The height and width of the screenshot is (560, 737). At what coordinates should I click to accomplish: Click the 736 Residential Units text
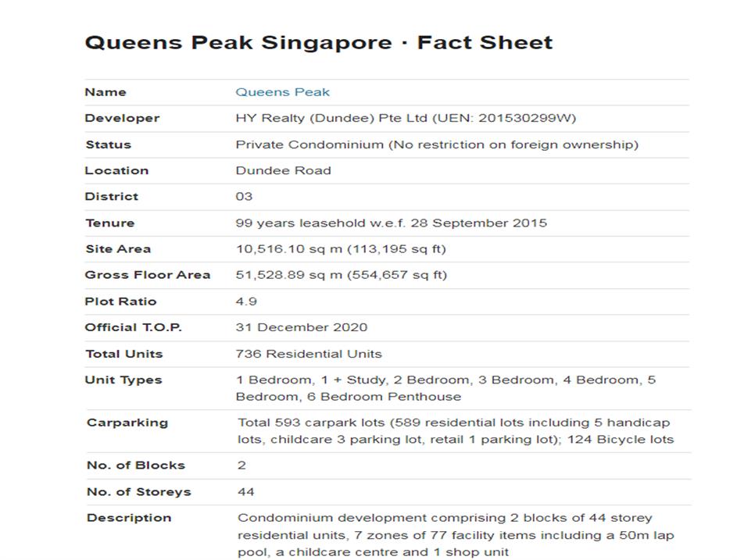(309, 354)
